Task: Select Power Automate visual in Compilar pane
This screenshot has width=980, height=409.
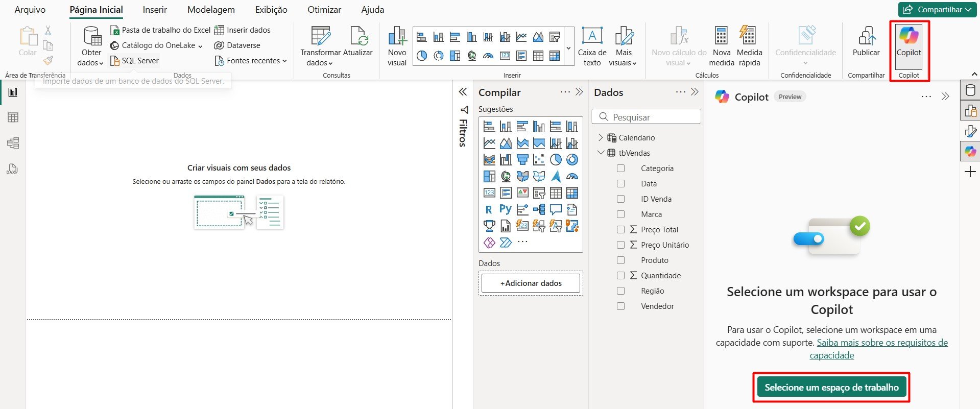Action: pos(506,243)
